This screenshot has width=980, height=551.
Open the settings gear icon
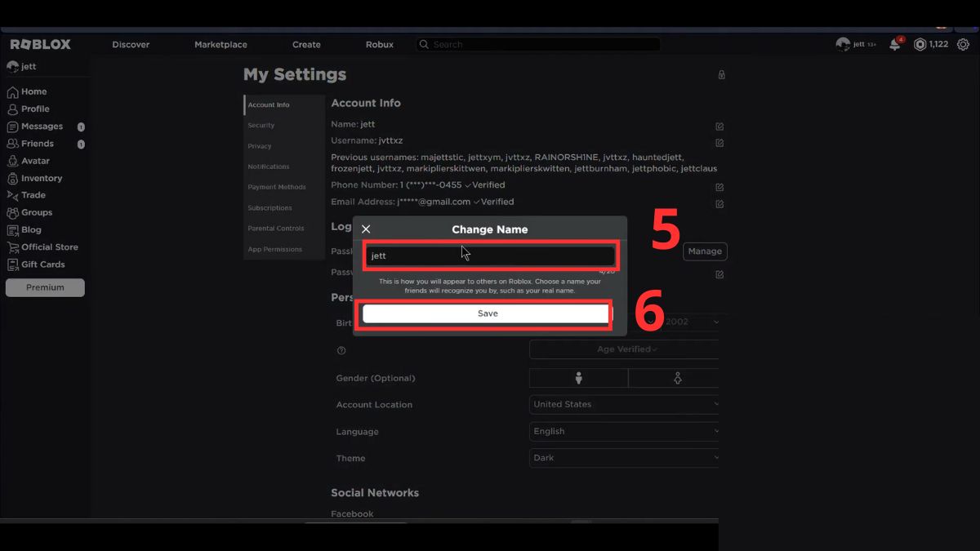click(963, 44)
